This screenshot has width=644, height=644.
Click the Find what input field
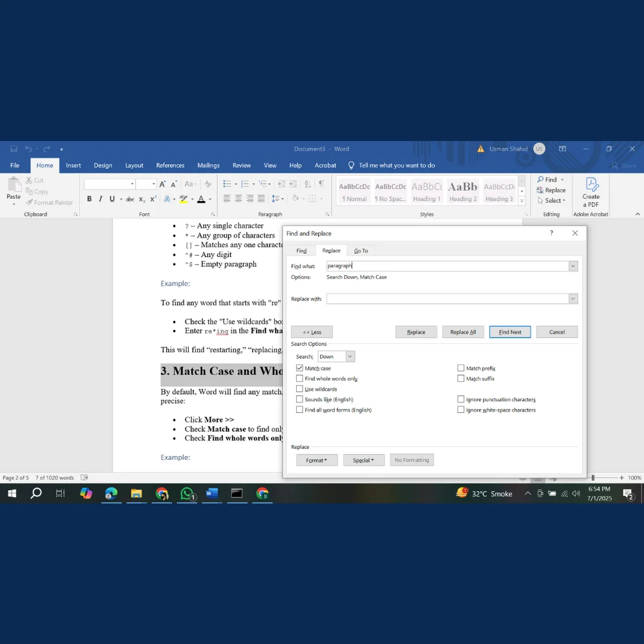[448, 266]
